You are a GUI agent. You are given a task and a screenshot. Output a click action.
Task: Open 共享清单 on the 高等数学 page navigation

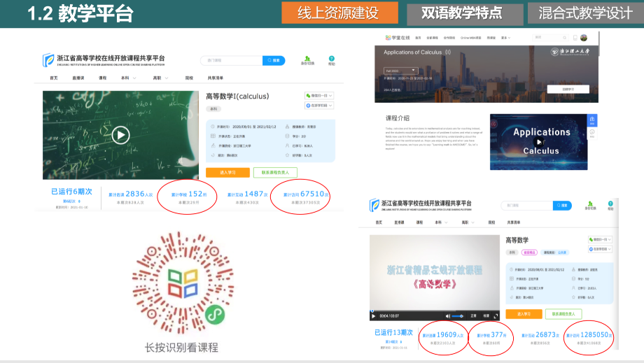pos(513,222)
